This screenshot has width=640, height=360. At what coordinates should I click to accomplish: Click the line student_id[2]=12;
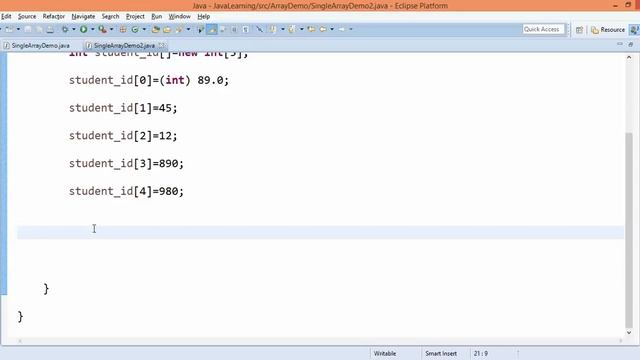[123, 136]
